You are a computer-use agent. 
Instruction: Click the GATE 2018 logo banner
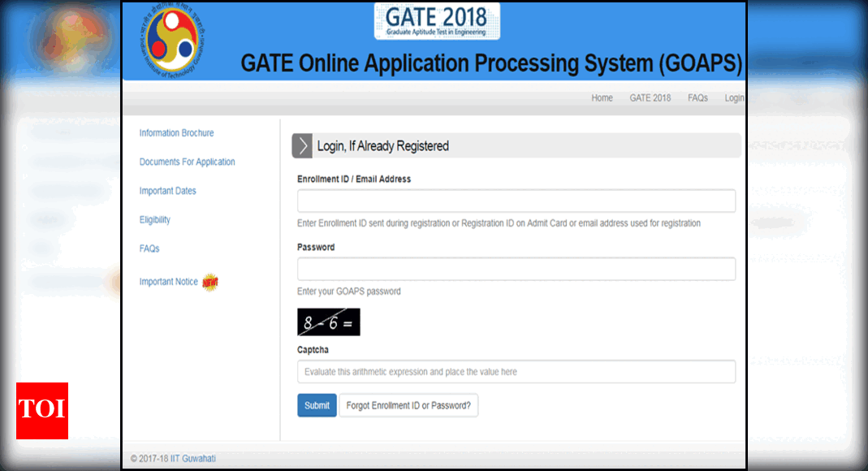pyautogui.click(x=436, y=20)
